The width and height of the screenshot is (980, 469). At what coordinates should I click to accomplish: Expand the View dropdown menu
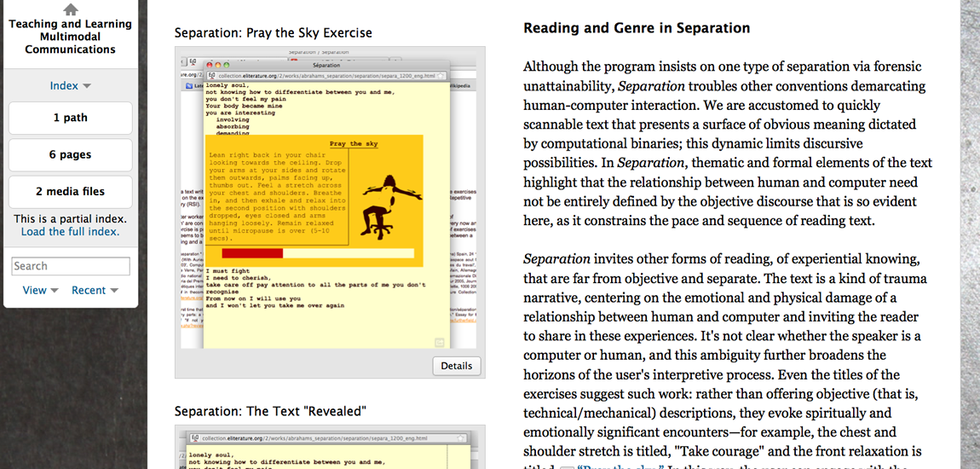coord(40,290)
